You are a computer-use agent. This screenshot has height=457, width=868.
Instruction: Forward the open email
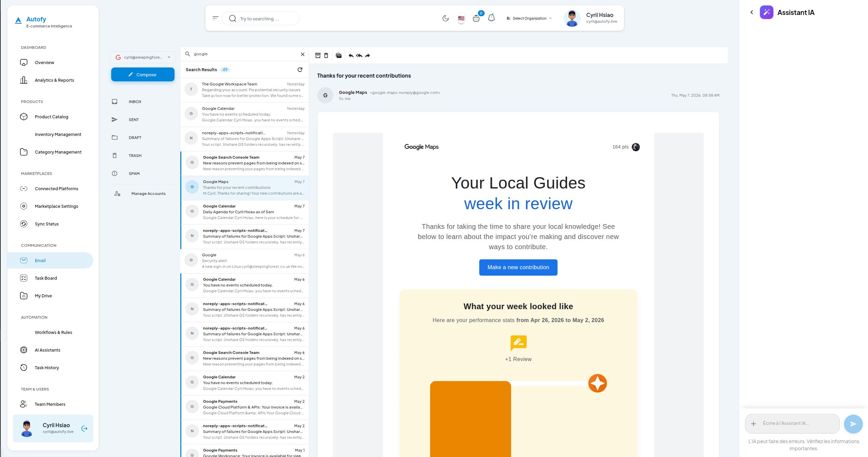click(367, 56)
